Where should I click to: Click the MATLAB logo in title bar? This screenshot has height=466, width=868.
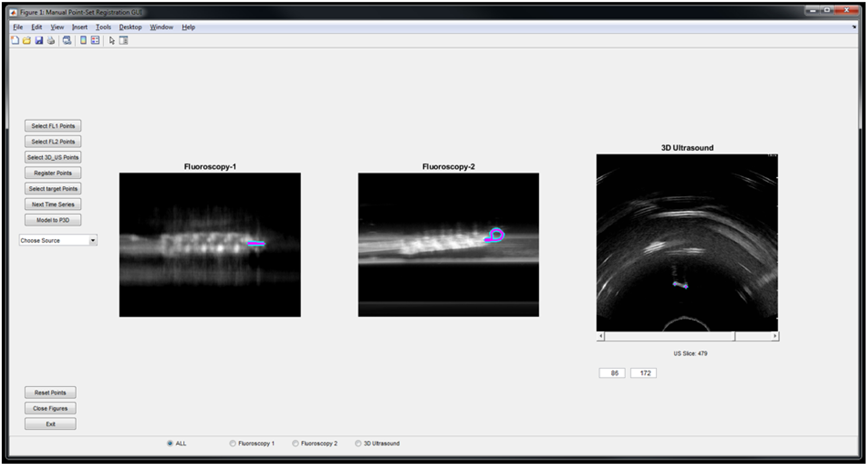(13, 12)
